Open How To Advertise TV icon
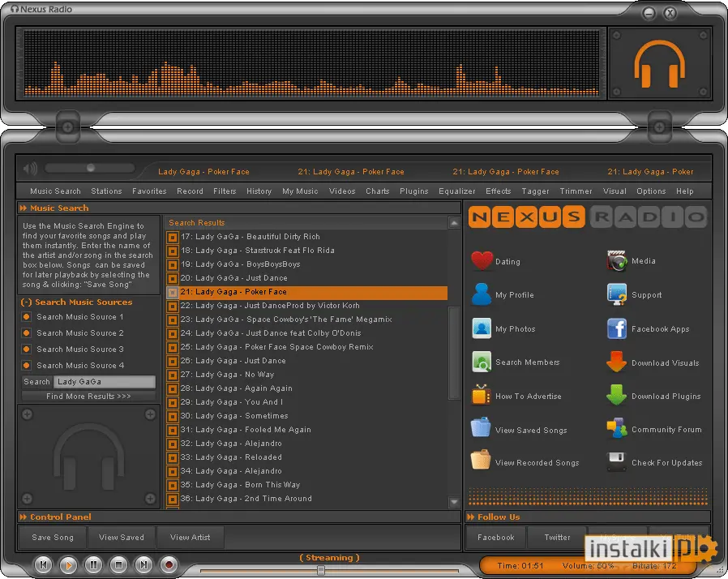Viewport: 728px width, 579px height. coord(481,396)
